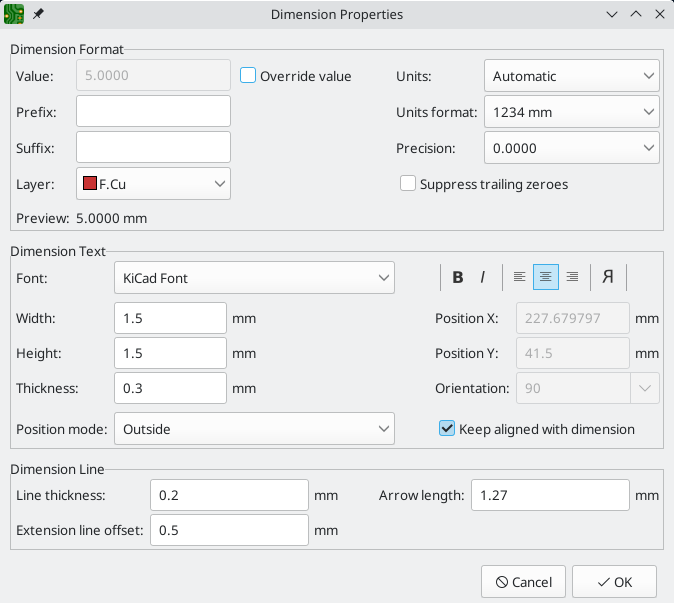
Task: Set text alignment to center
Action: coord(546,277)
